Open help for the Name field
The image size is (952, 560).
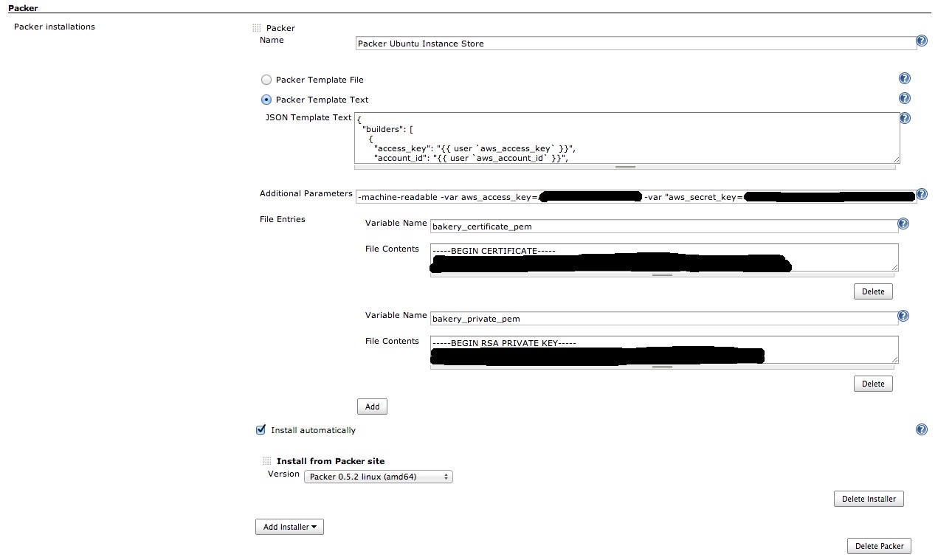pos(921,41)
